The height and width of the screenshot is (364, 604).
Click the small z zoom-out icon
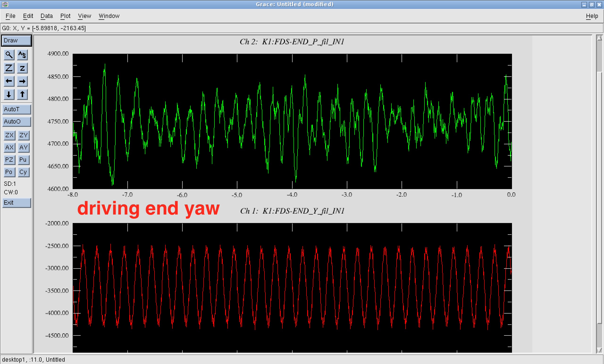tap(22, 68)
